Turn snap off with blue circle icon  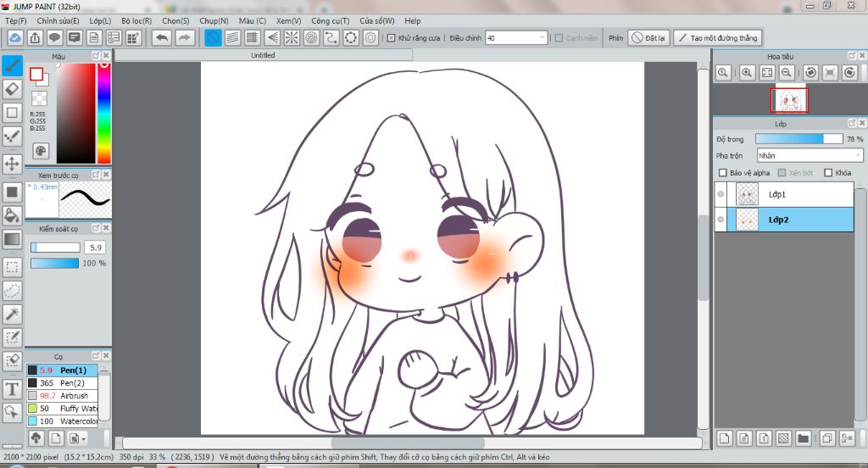[213, 37]
